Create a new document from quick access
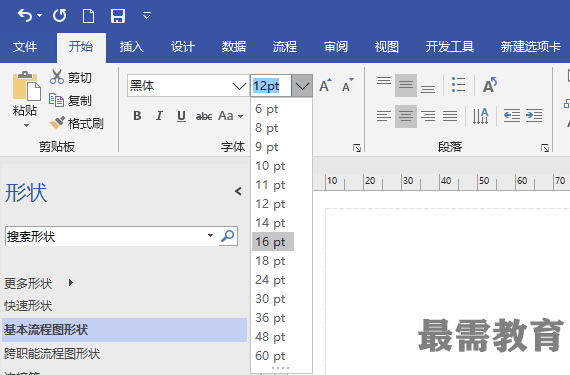Screen dimensions: 570x375 tap(88, 16)
